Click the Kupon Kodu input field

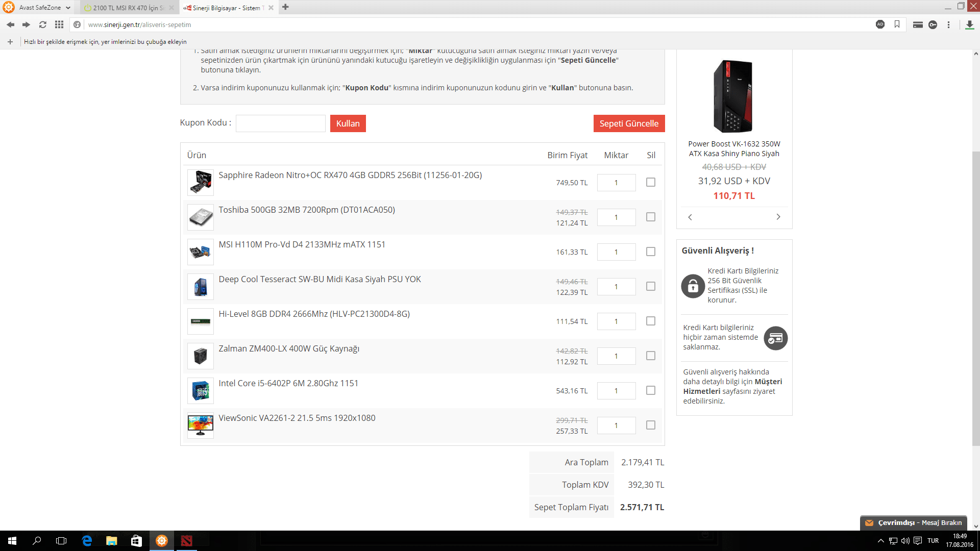(280, 123)
